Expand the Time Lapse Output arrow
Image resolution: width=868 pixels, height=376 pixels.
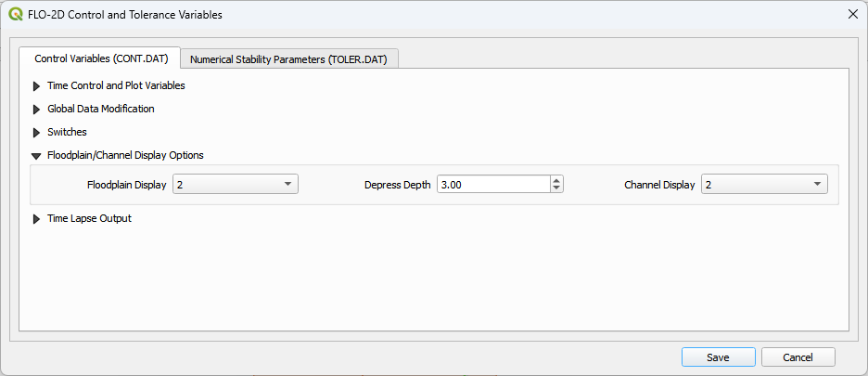point(37,219)
